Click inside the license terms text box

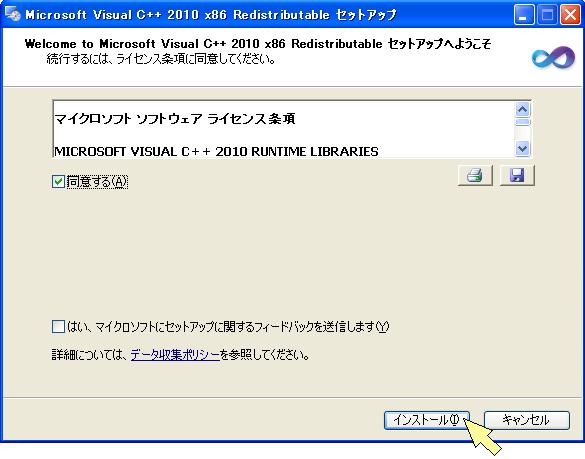(x=284, y=129)
